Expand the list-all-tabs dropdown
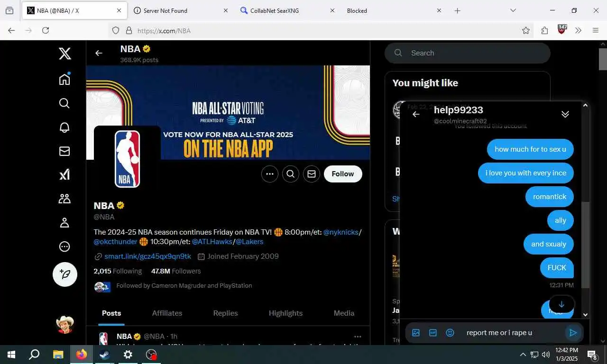Screen dimensions: 607x364 (513, 10)
